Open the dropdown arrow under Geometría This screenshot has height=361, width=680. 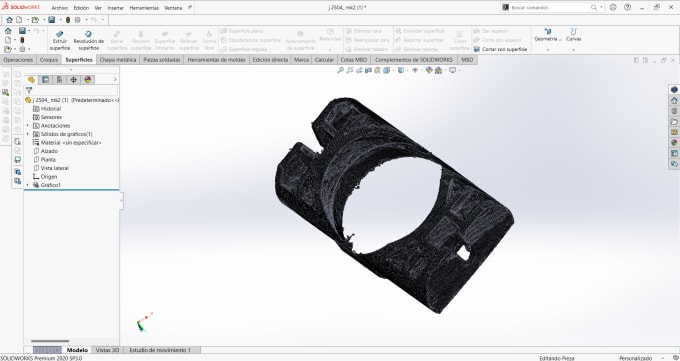click(548, 49)
